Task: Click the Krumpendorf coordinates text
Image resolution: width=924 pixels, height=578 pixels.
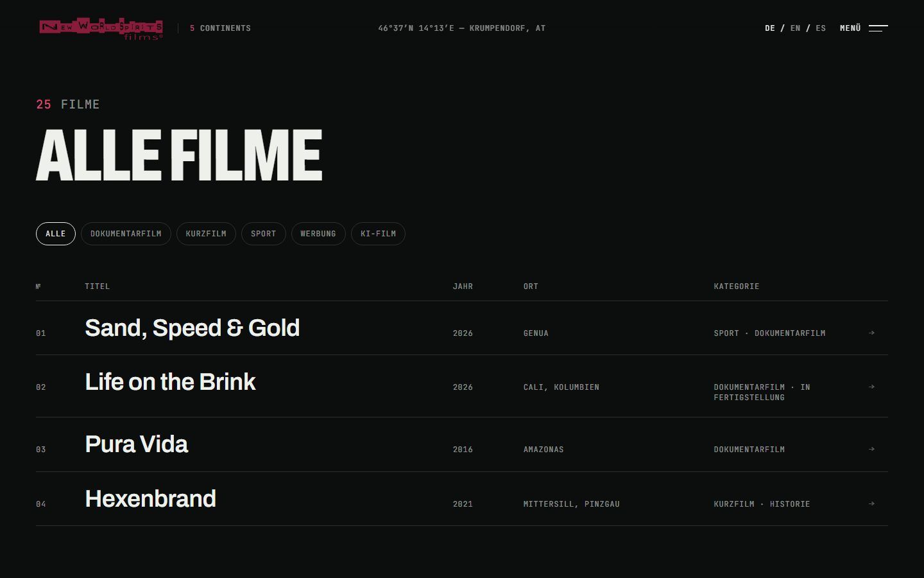Action: point(462,28)
